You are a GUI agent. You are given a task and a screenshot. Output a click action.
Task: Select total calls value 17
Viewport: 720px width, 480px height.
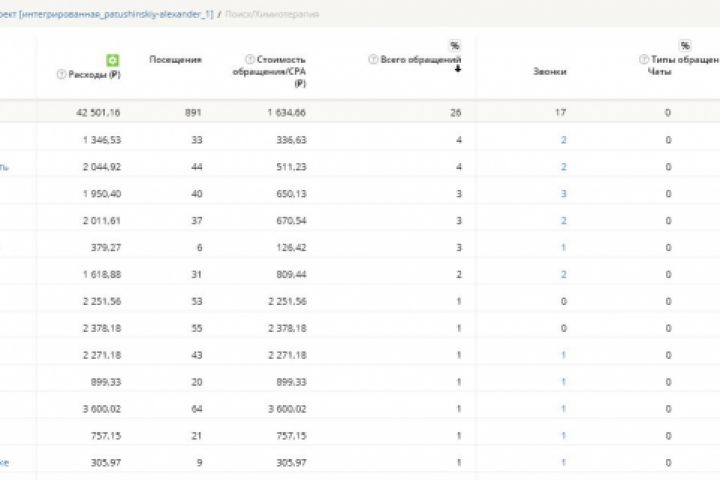(560, 113)
